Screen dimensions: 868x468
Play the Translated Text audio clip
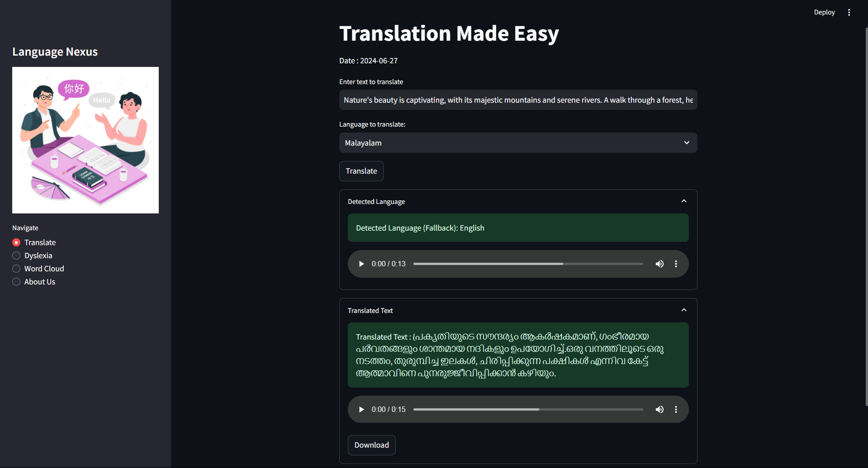pos(361,410)
